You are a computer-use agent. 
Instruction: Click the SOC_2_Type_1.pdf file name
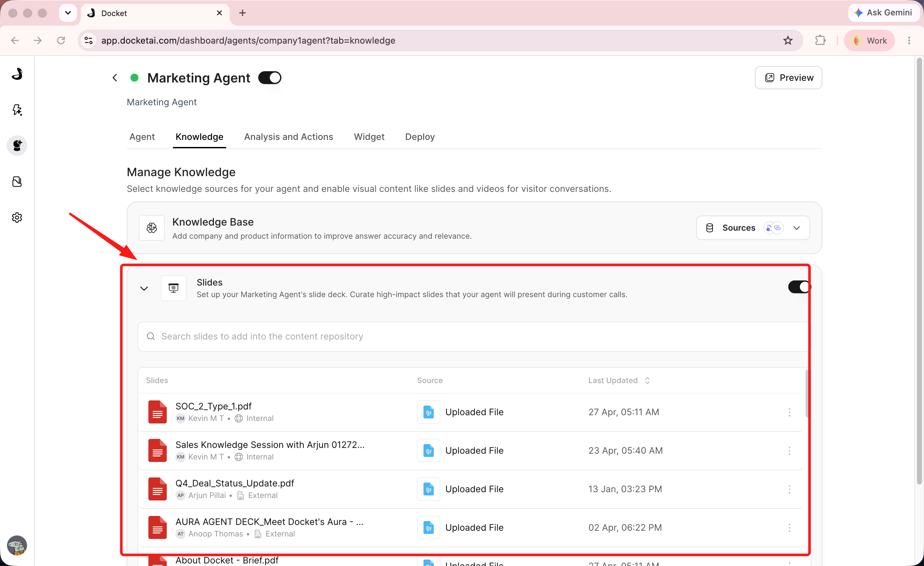(x=213, y=406)
